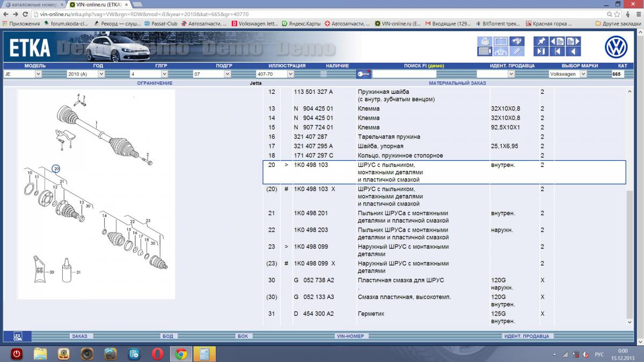The width and height of the screenshot is (644, 362).
Task: Open the ИЛЛЮСТРАЦИЯ dropdown showing 407-70
Action: (x=275, y=74)
